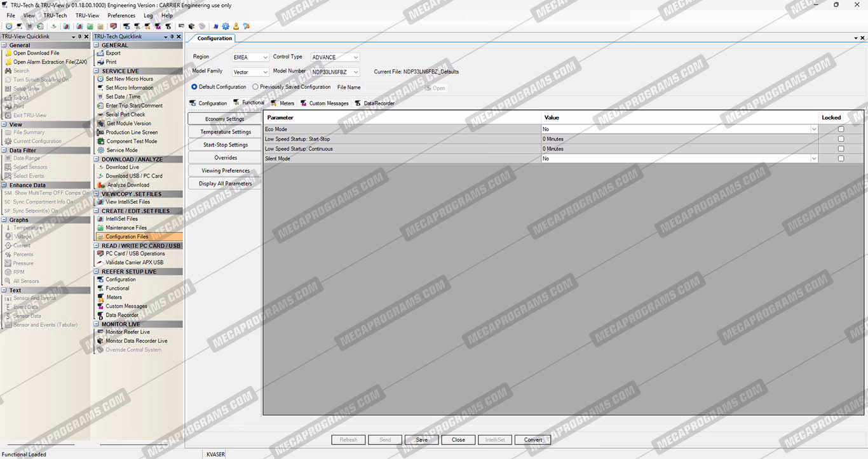Open the TRU-Tech Quicklink panel options arrow
The height and width of the screenshot is (459, 868).
click(x=165, y=37)
